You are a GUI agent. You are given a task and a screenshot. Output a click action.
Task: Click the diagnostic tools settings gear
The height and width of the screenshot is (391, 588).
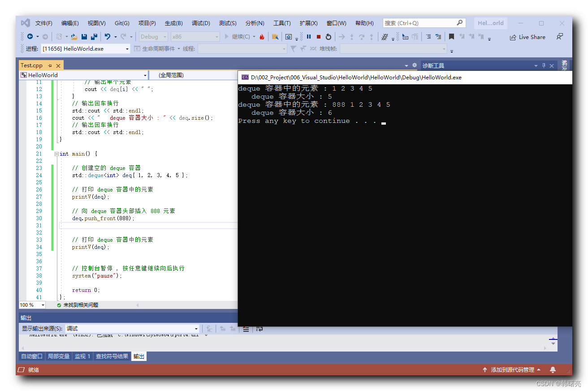click(415, 65)
